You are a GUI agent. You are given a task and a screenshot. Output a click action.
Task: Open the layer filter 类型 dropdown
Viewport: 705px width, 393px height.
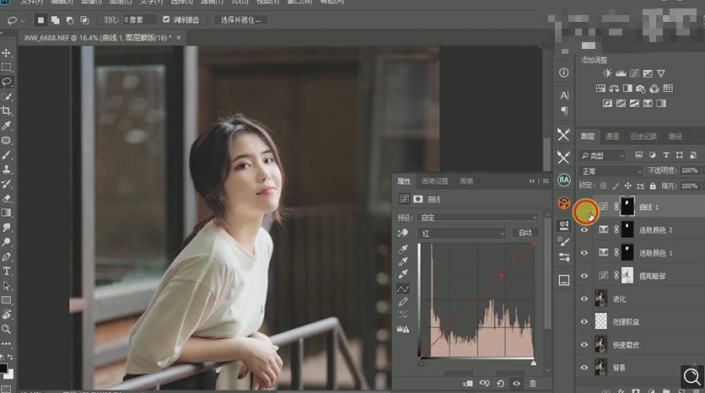pos(602,156)
